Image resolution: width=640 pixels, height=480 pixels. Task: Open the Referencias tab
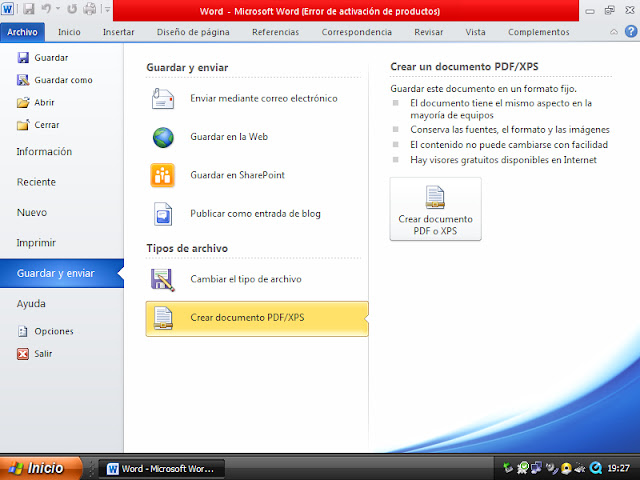click(276, 32)
